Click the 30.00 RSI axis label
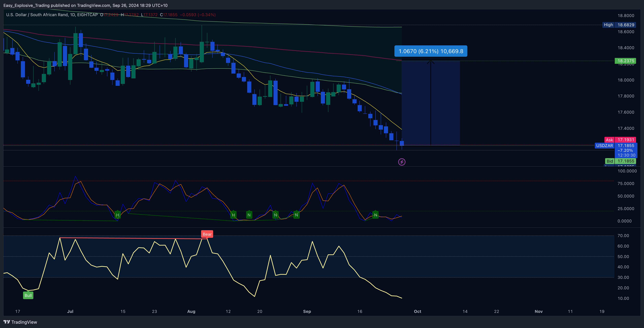 click(623, 277)
